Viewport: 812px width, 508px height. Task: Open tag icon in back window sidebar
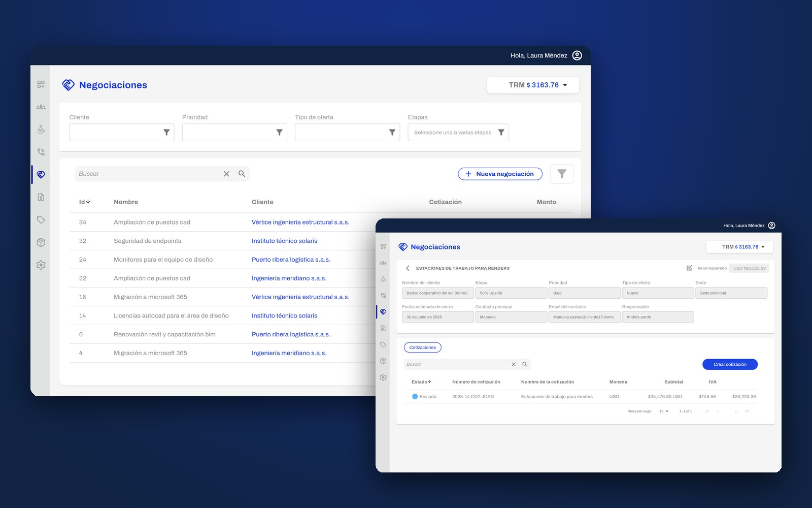pyautogui.click(x=41, y=220)
